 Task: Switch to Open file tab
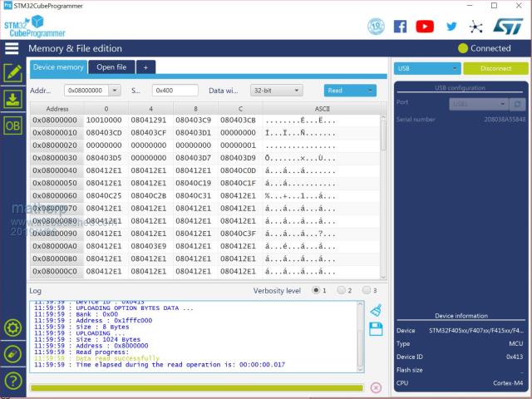[x=111, y=67]
